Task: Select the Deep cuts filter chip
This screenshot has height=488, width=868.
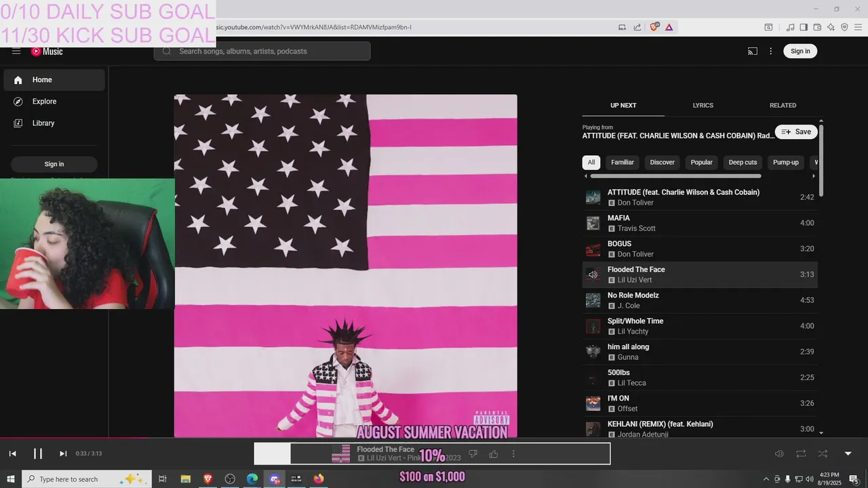Action: [x=743, y=163]
